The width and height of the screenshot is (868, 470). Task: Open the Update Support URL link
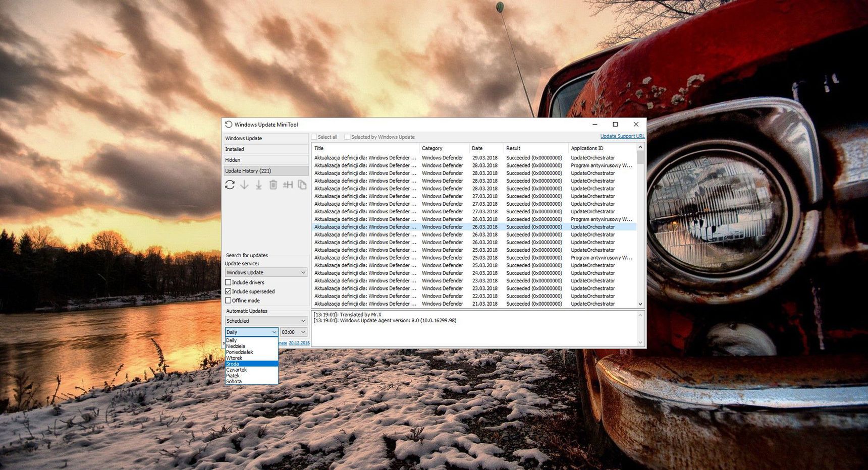622,136
